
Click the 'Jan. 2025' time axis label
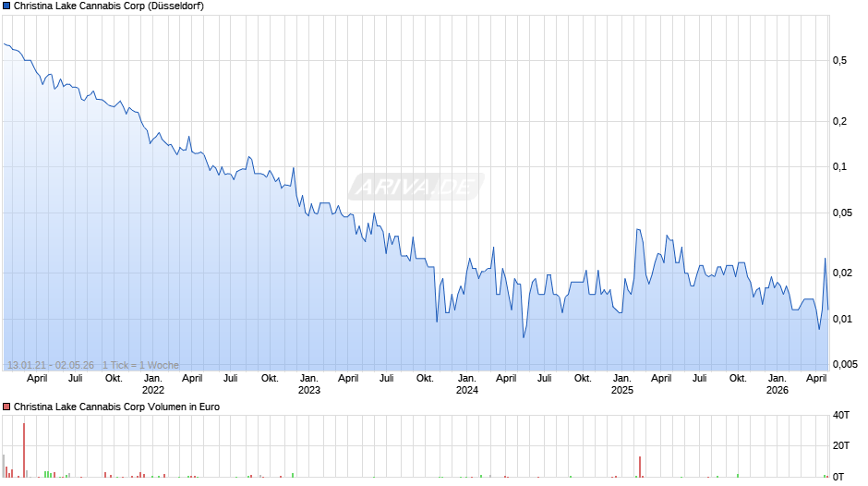(x=621, y=384)
